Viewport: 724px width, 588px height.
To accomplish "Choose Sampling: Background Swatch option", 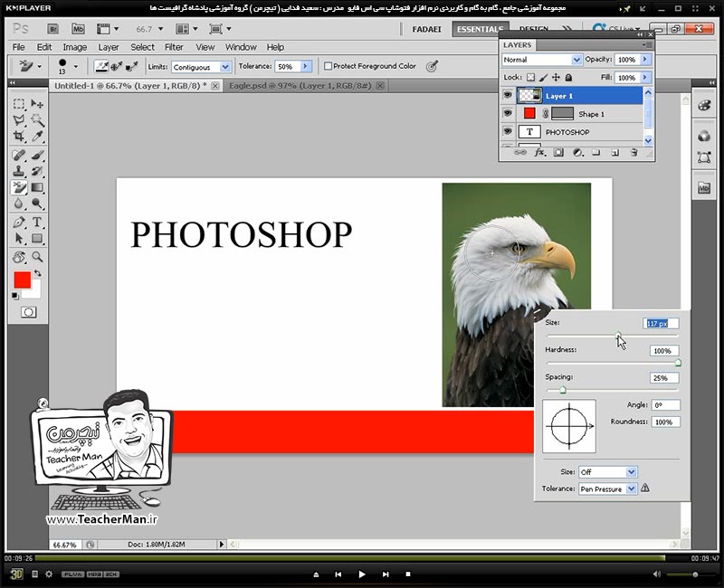I will click(131, 66).
